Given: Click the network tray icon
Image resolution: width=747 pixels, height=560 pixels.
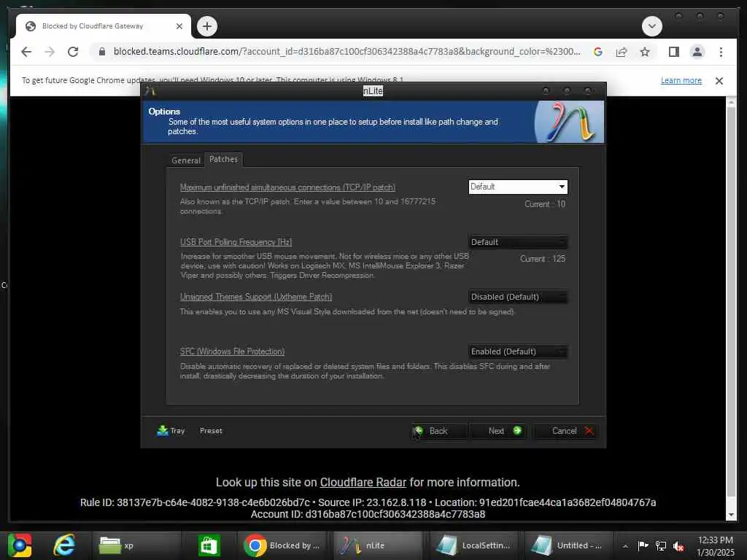Looking at the screenshot, I should (x=661, y=545).
